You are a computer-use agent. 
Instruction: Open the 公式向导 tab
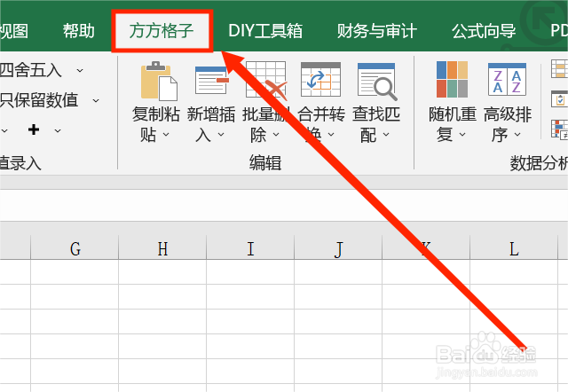[x=484, y=31]
